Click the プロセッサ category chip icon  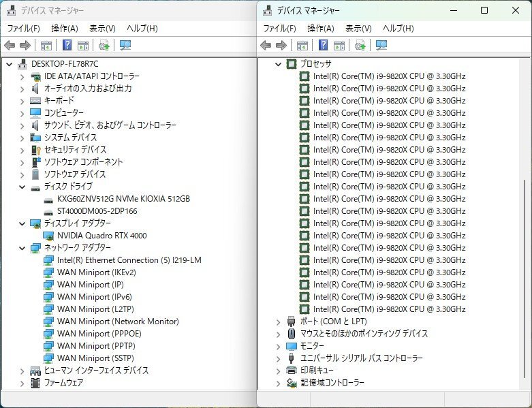point(292,64)
